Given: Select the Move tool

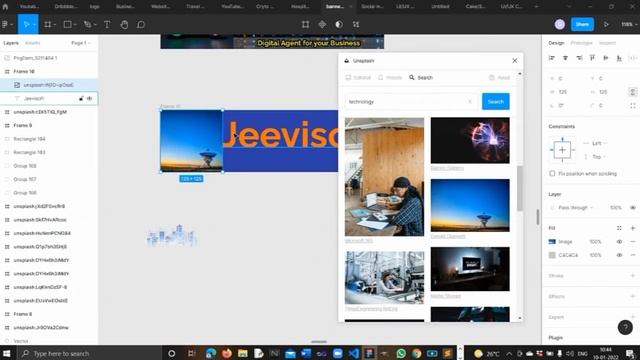Looking at the screenshot, I should 26,24.
